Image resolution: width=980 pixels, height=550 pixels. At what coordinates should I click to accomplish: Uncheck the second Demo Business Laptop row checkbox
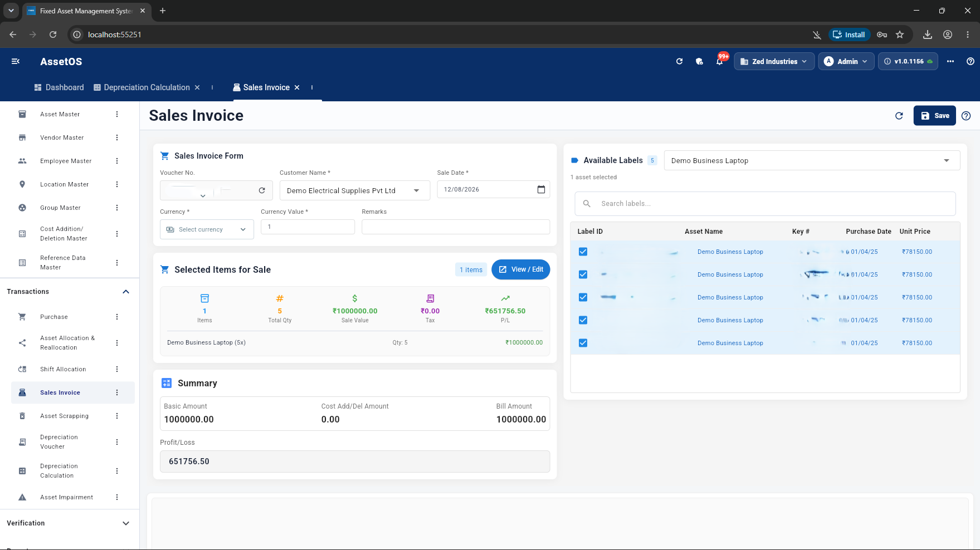pos(583,274)
